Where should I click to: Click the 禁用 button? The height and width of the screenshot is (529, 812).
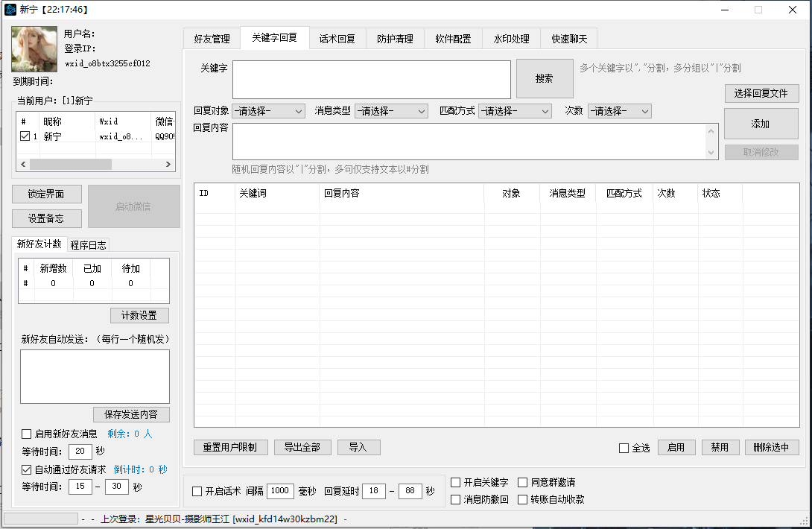(720, 447)
